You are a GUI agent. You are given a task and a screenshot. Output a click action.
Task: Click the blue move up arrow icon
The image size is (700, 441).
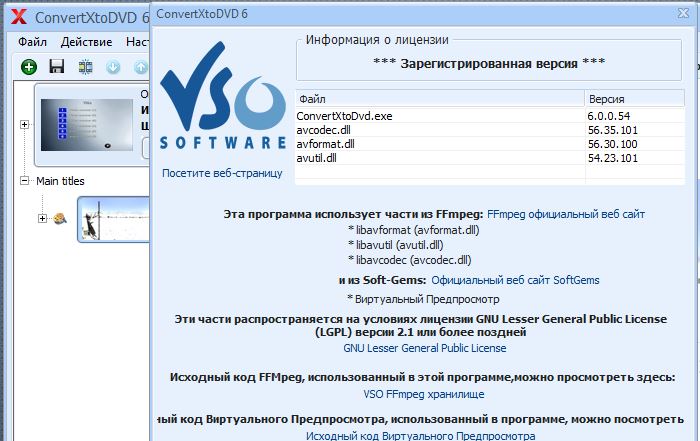[x=141, y=67]
